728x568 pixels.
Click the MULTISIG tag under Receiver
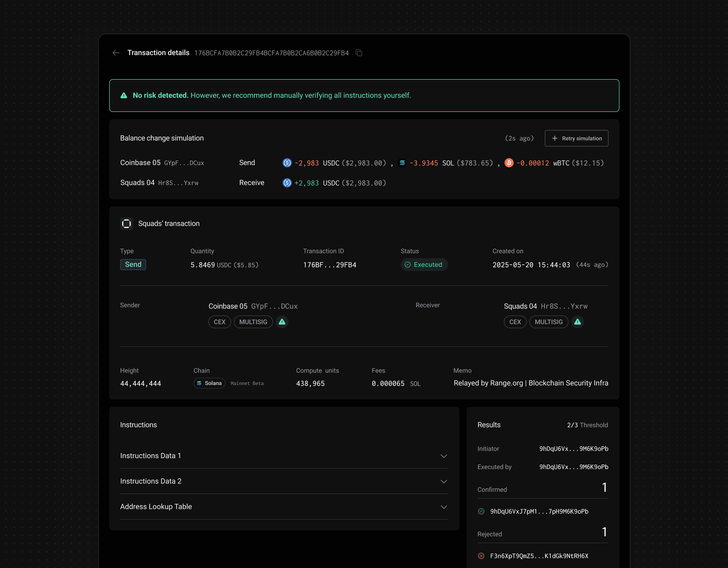(549, 322)
